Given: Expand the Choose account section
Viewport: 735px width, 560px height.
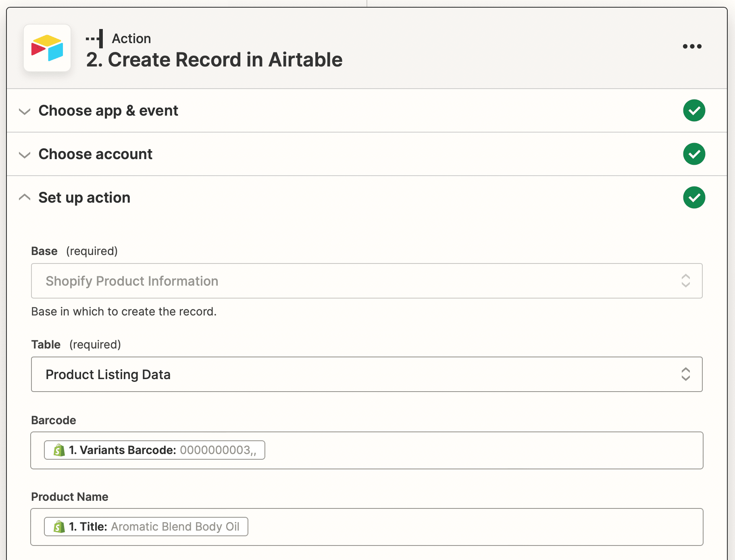Looking at the screenshot, I should click(25, 155).
